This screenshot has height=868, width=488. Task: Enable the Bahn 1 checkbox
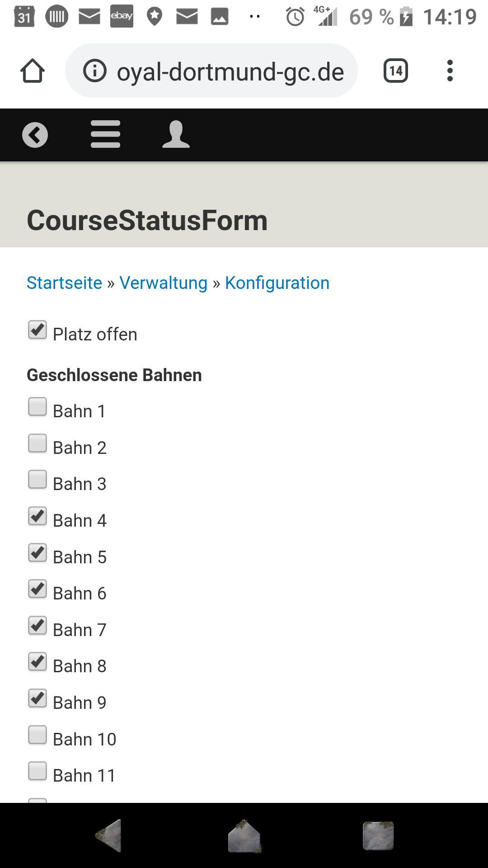click(x=38, y=407)
